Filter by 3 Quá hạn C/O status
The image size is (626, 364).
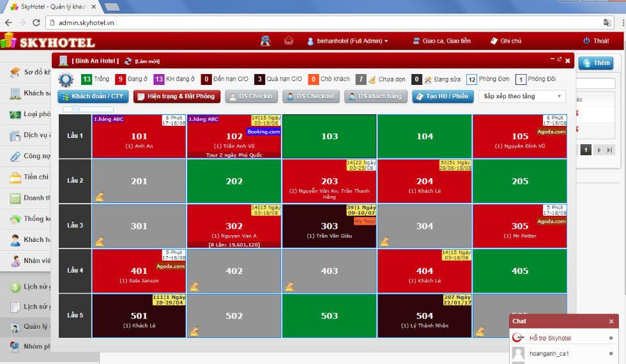click(279, 79)
